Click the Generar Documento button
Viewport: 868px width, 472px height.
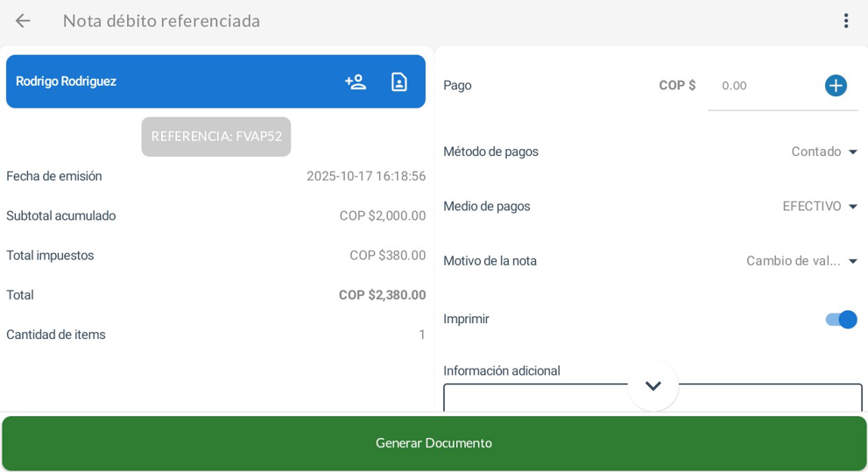click(x=434, y=443)
